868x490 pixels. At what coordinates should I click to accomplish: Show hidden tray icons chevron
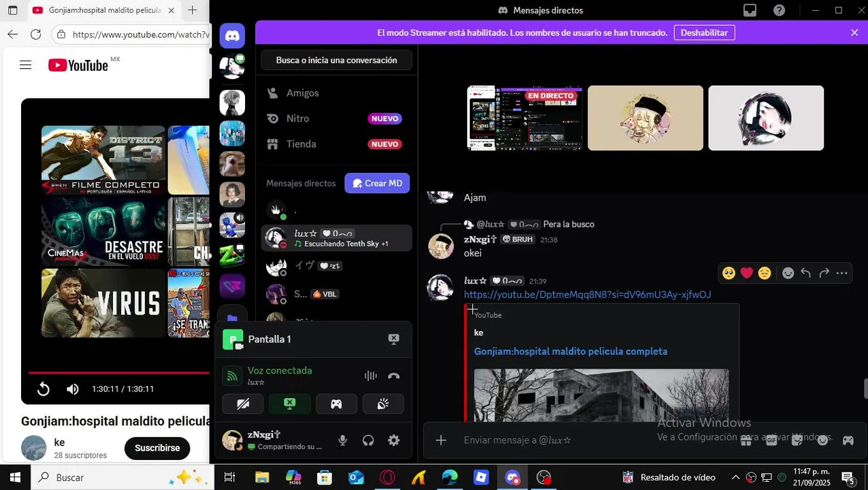735,478
